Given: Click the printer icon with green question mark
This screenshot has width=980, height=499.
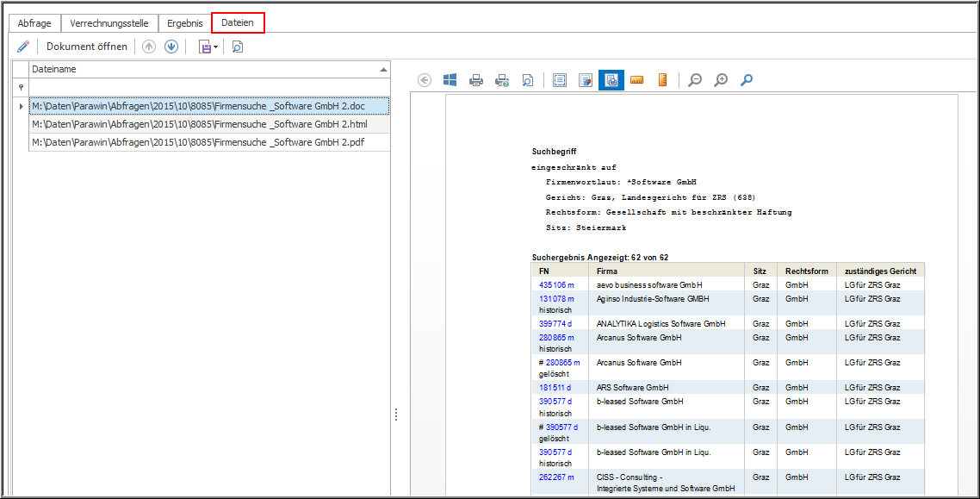Looking at the screenshot, I should click(502, 80).
